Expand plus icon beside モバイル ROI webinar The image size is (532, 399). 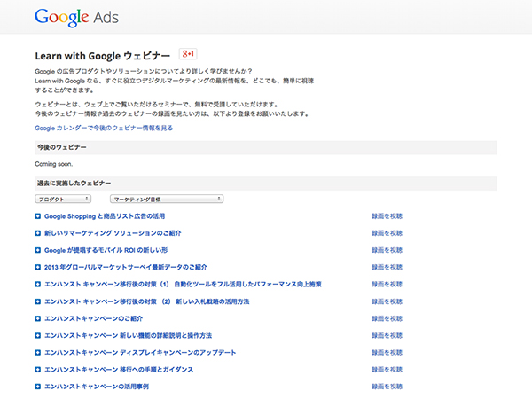[x=37, y=250]
